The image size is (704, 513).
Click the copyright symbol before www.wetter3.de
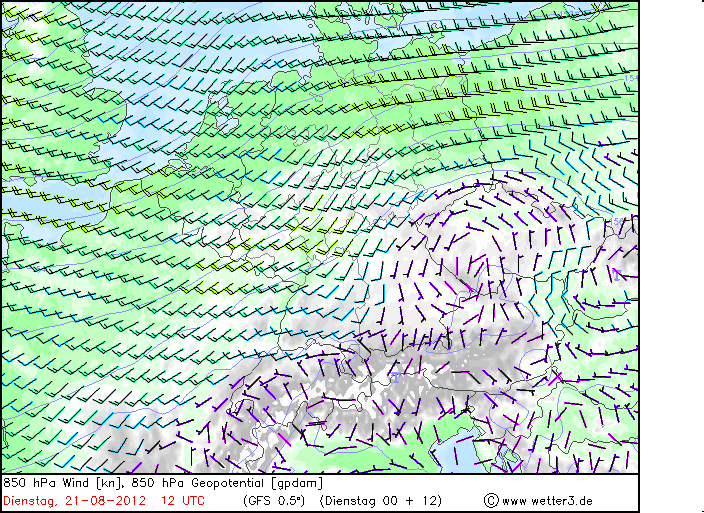490,500
